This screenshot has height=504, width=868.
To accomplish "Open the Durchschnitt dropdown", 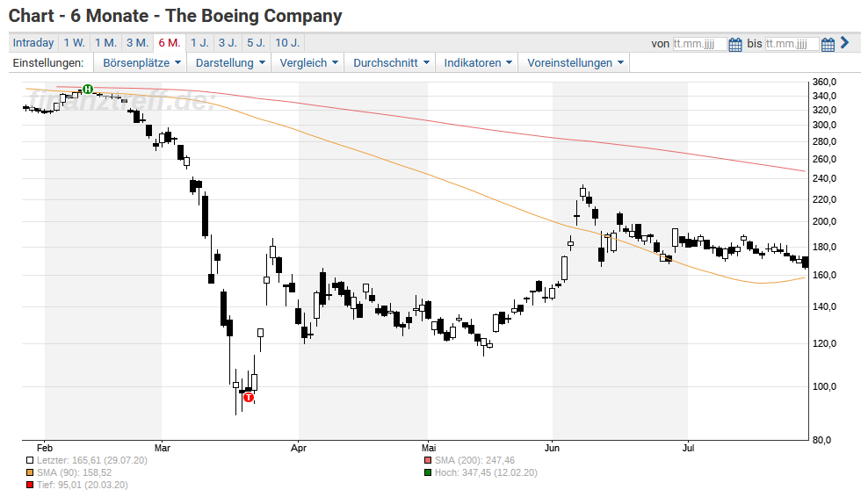I will [x=391, y=63].
